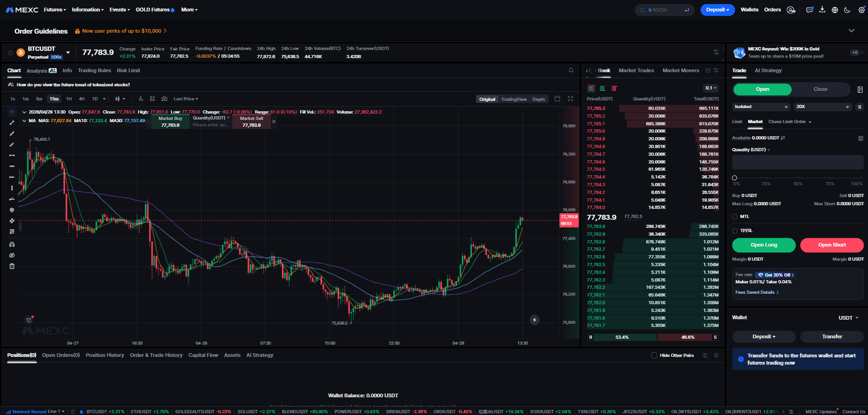Click the Open Short button
868x415 pixels.
tap(832, 245)
